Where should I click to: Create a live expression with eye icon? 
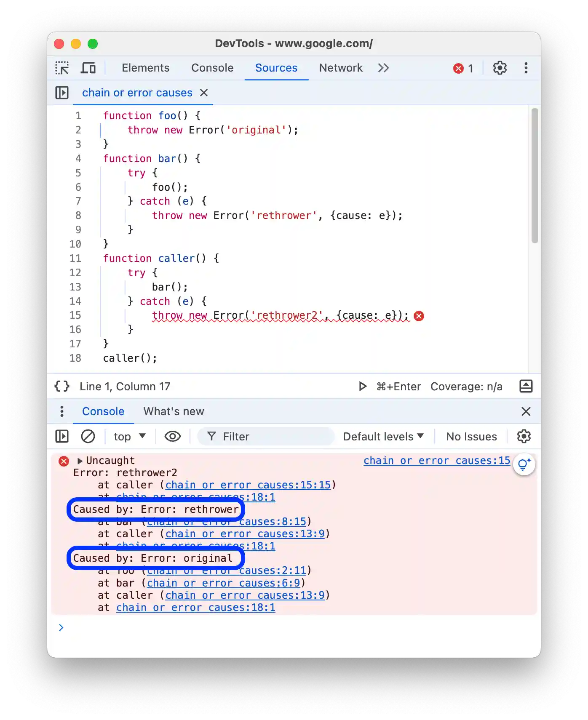click(x=173, y=437)
